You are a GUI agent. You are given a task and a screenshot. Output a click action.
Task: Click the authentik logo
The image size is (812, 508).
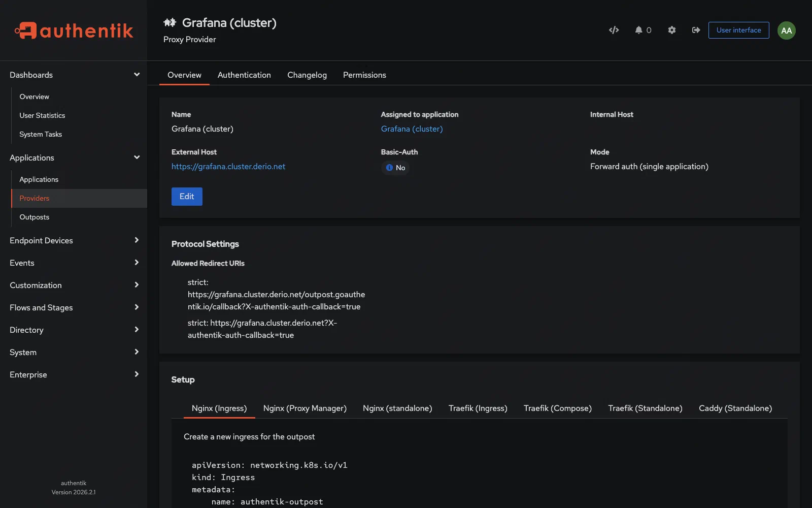(74, 30)
